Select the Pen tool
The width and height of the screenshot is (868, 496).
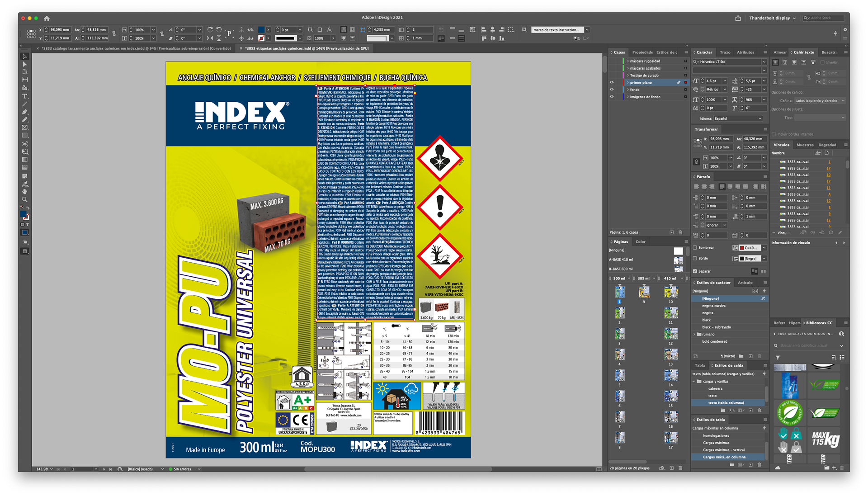coord(25,112)
